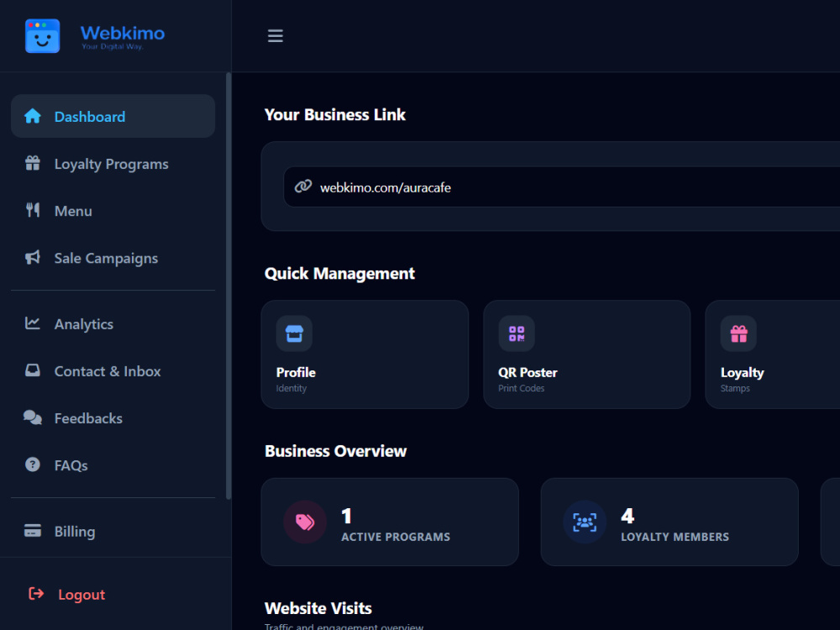Open the QR Poster Print Codes card
The width and height of the screenshot is (840, 630).
586,354
